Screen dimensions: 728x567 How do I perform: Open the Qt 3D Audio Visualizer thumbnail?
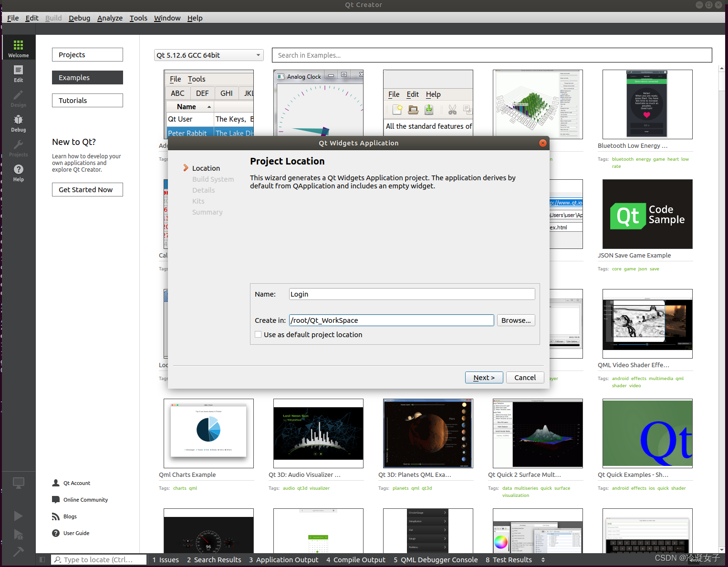[x=318, y=433]
